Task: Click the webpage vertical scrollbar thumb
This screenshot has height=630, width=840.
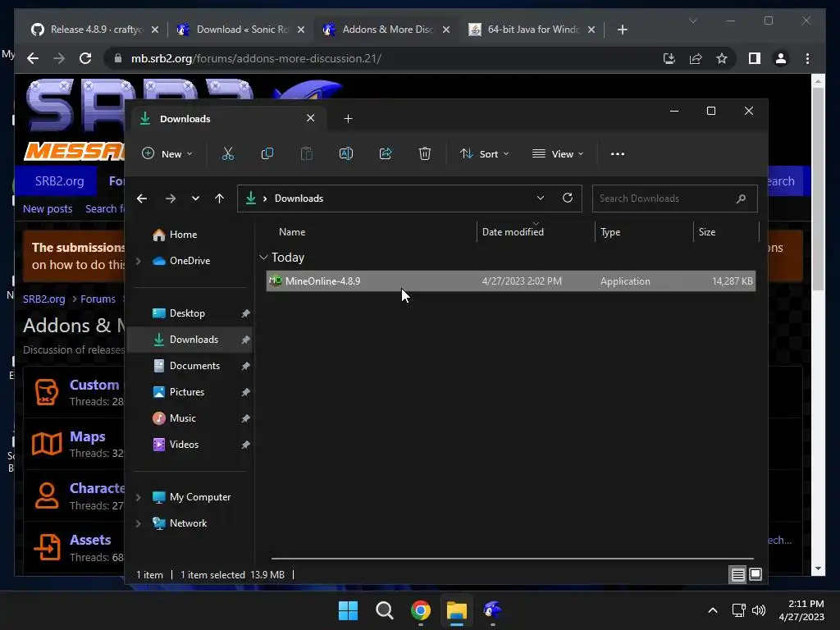Action: click(818, 189)
